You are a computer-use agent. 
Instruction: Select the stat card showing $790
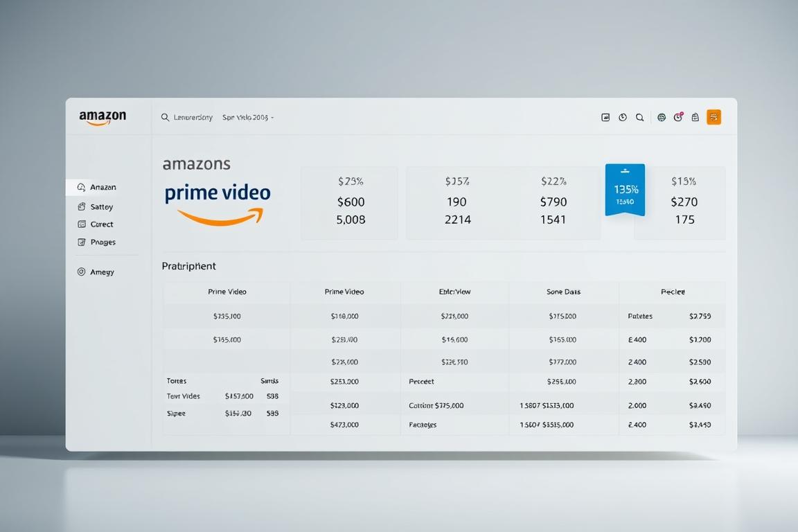(x=553, y=203)
